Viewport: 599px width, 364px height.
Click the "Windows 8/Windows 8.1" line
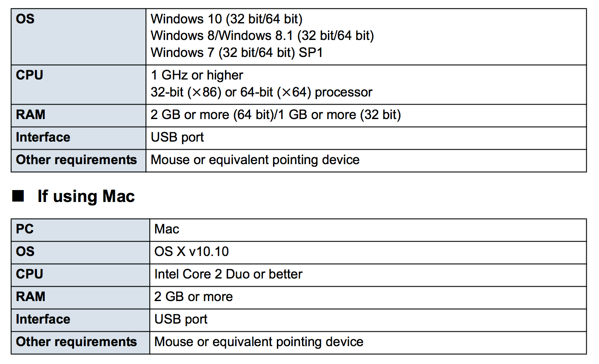pyautogui.click(x=262, y=36)
